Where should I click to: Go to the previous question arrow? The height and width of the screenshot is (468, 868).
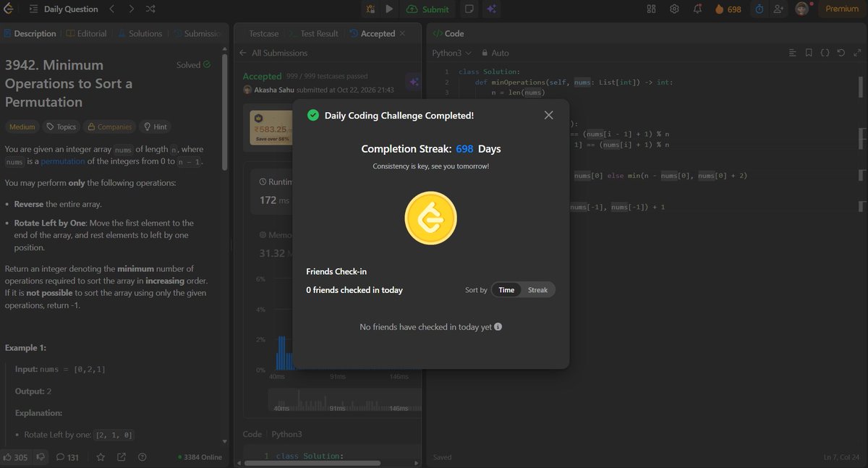111,9
